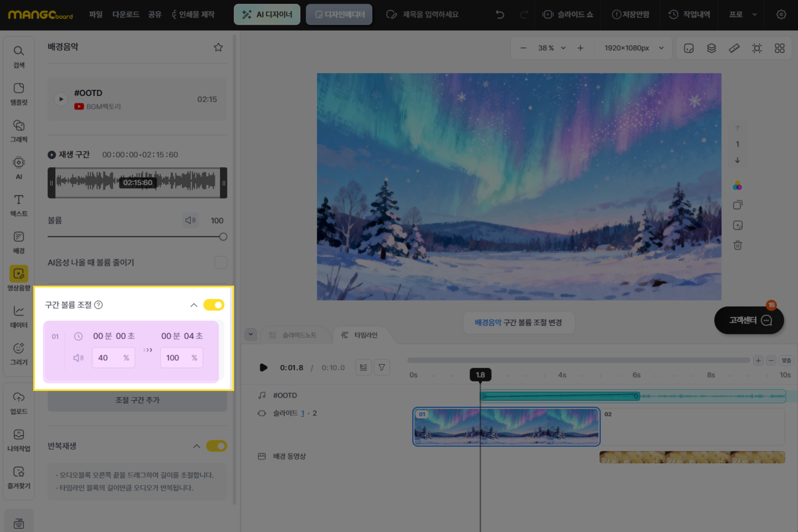Click the trash icon beside the canvas

[x=738, y=245]
